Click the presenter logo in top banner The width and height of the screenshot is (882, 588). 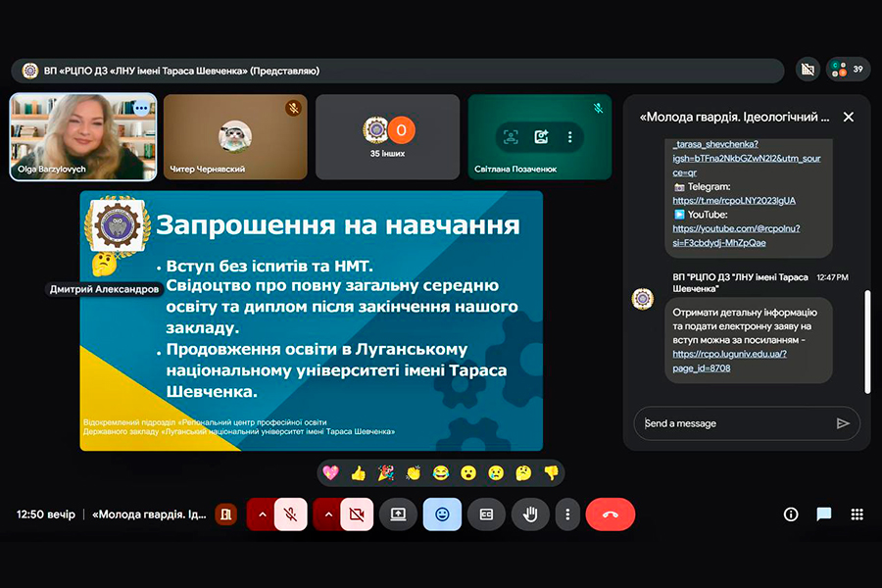(29, 71)
